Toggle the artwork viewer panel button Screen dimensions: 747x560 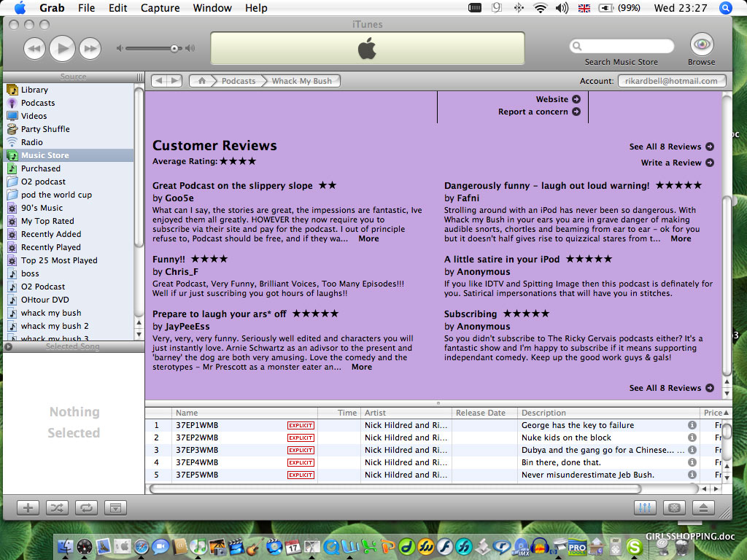[115, 508]
